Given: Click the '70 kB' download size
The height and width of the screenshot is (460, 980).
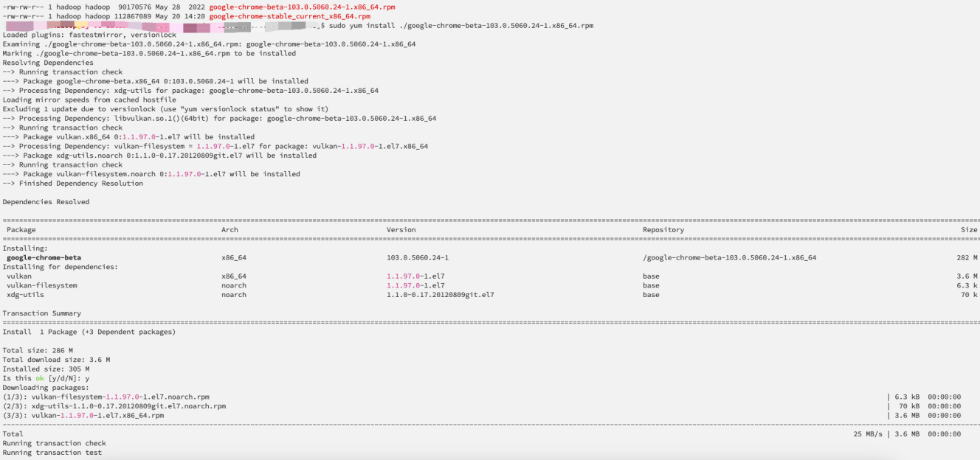Looking at the screenshot, I should click(x=909, y=406).
